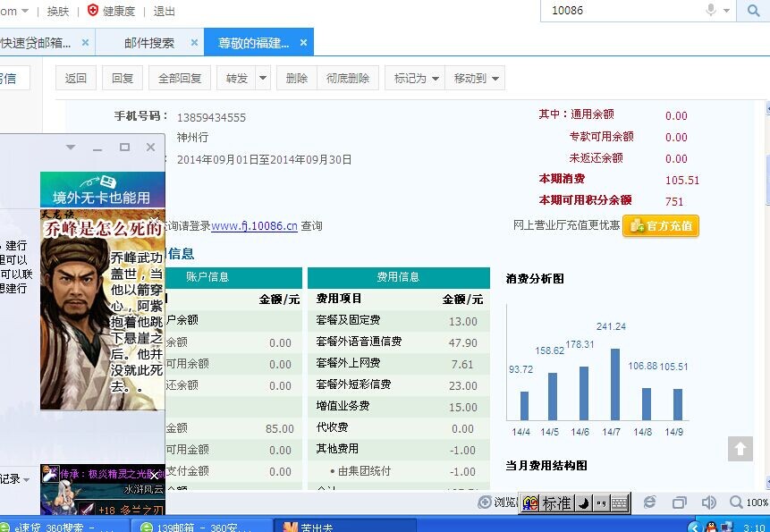Click the 健康度 shield icon

[x=92, y=11]
